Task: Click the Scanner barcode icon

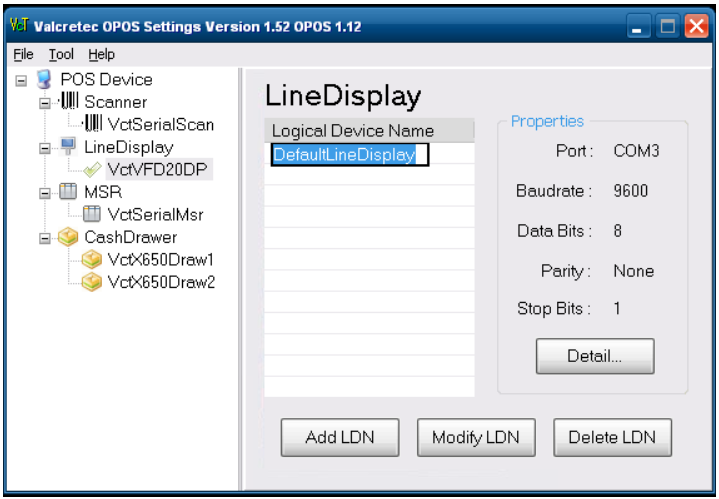Action: pos(69,102)
